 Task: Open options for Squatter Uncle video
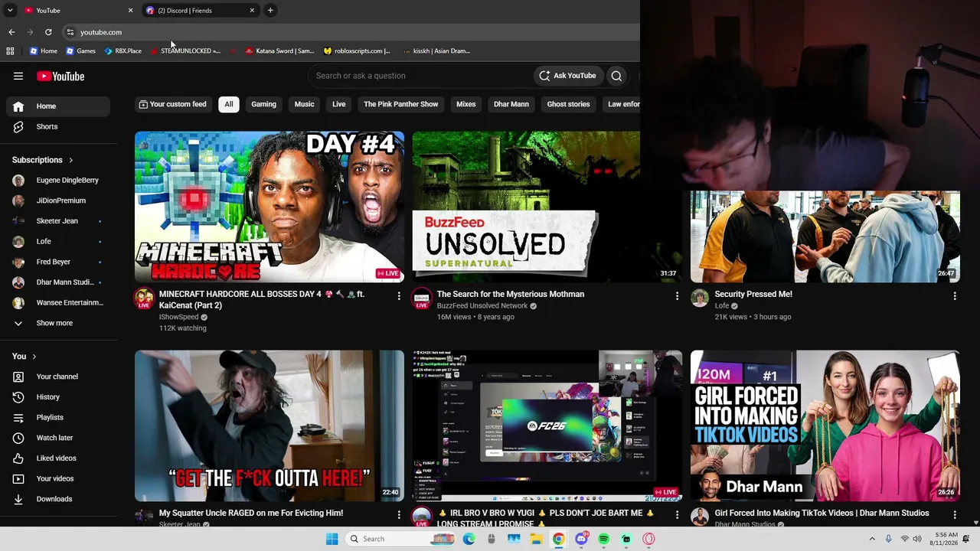[x=399, y=514]
